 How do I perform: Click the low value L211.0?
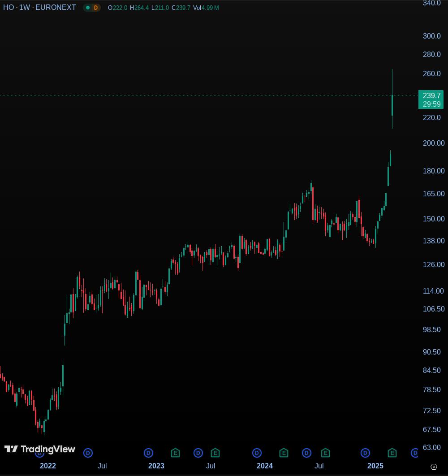(x=160, y=8)
